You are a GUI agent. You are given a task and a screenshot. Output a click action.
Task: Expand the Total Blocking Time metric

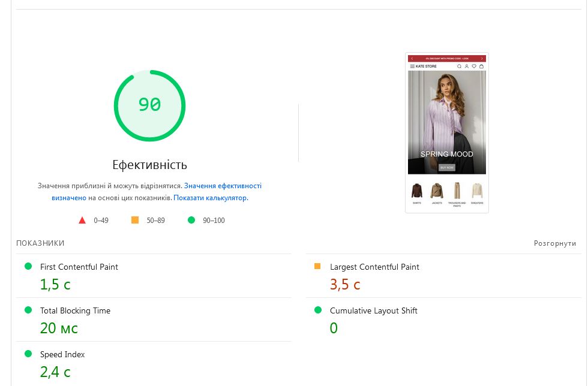[75, 310]
